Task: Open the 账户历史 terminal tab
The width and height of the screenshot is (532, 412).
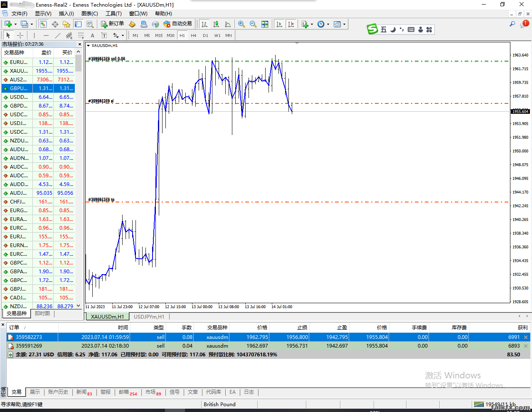Action: point(58,392)
